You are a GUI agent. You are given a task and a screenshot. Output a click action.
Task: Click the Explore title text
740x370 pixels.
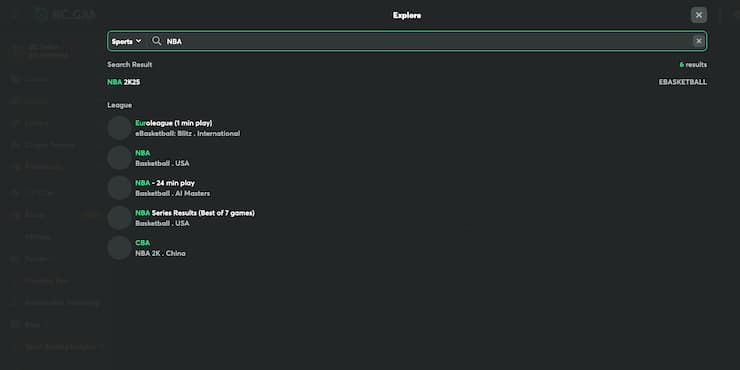[x=407, y=15]
